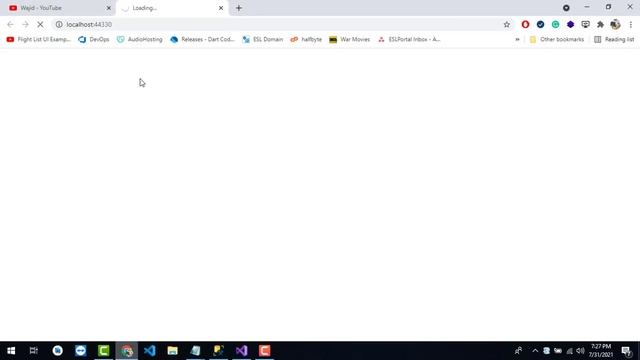Viewport: 640px width, 360px height.
Task: Open the notification Action Center
Action: (x=627, y=351)
